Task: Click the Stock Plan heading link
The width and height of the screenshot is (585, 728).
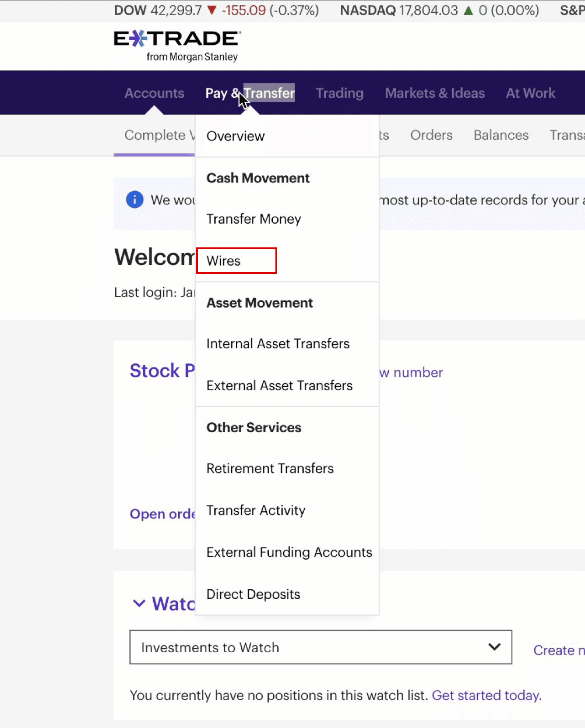Action: click(162, 371)
